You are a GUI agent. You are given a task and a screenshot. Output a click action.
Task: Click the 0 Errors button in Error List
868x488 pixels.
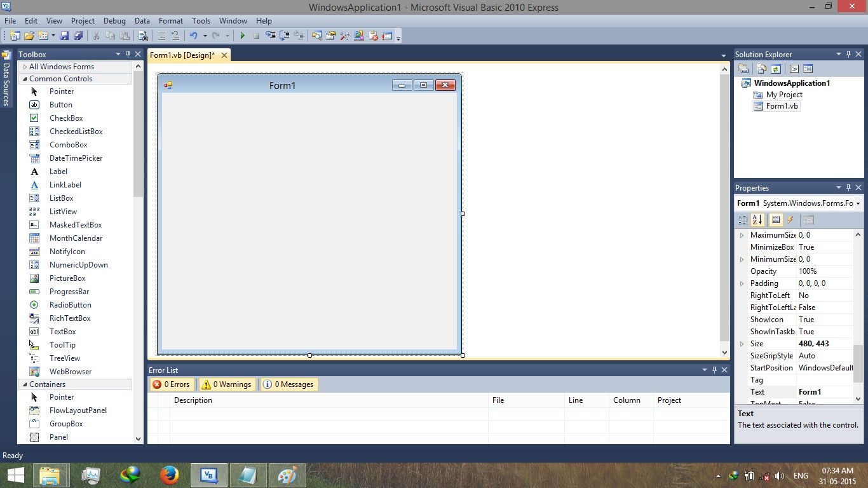(x=172, y=384)
